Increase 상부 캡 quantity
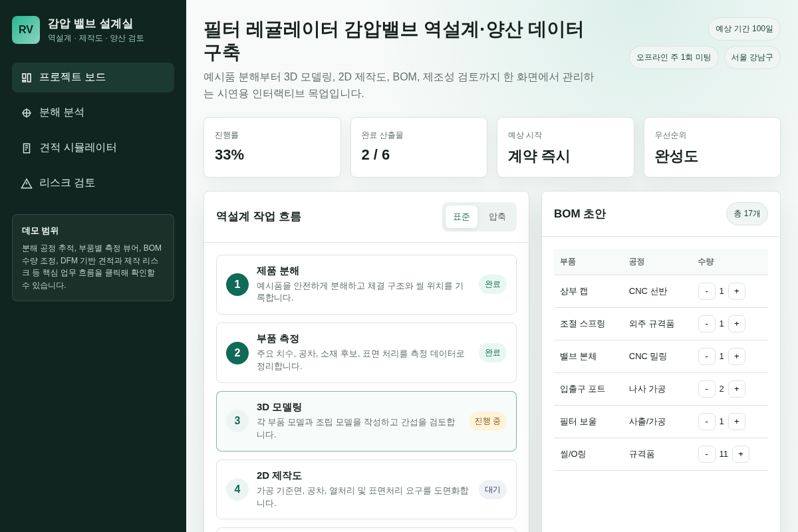 pos(737,291)
